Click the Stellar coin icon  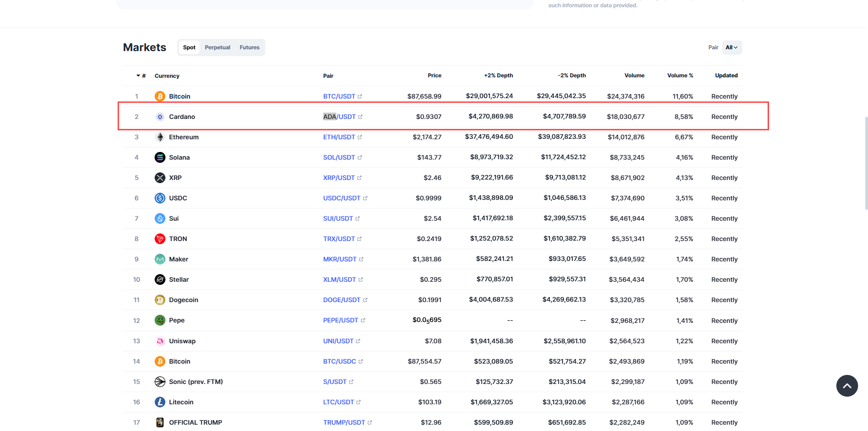(x=160, y=279)
